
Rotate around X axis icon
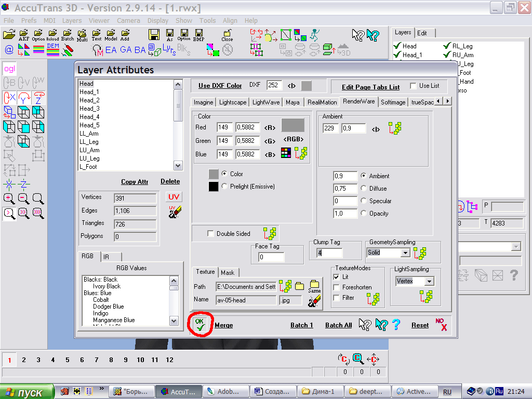click(x=9, y=98)
